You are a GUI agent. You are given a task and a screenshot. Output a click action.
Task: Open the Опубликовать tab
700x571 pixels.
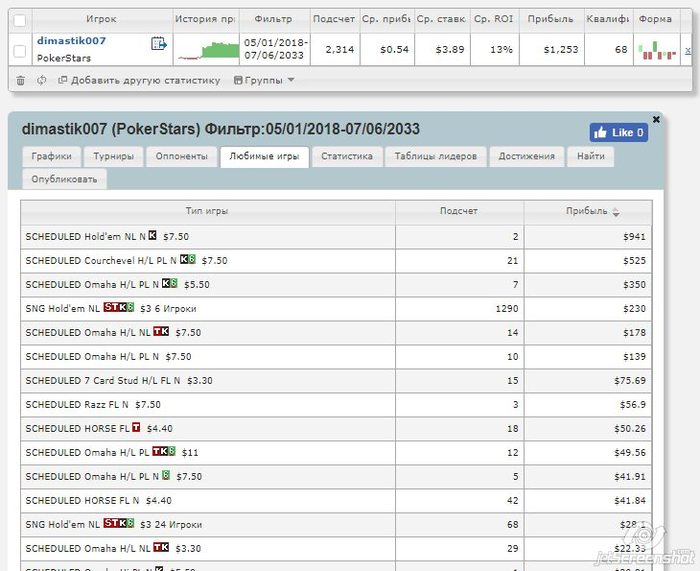pyautogui.click(x=64, y=179)
